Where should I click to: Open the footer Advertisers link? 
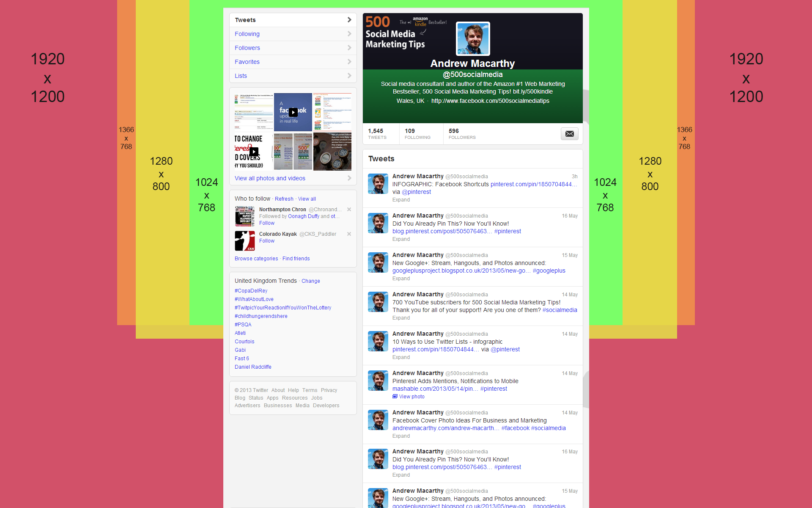(247, 406)
